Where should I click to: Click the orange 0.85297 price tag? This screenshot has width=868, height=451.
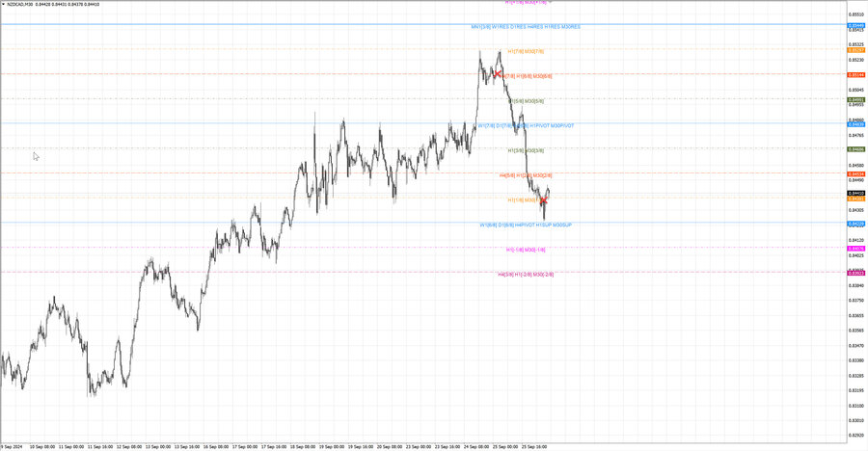point(856,50)
